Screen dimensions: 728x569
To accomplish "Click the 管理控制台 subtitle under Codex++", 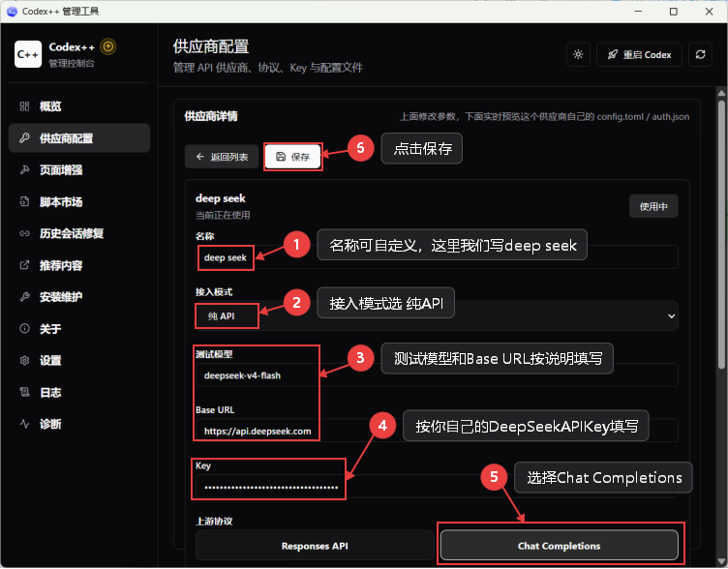I will pyautogui.click(x=72, y=63).
